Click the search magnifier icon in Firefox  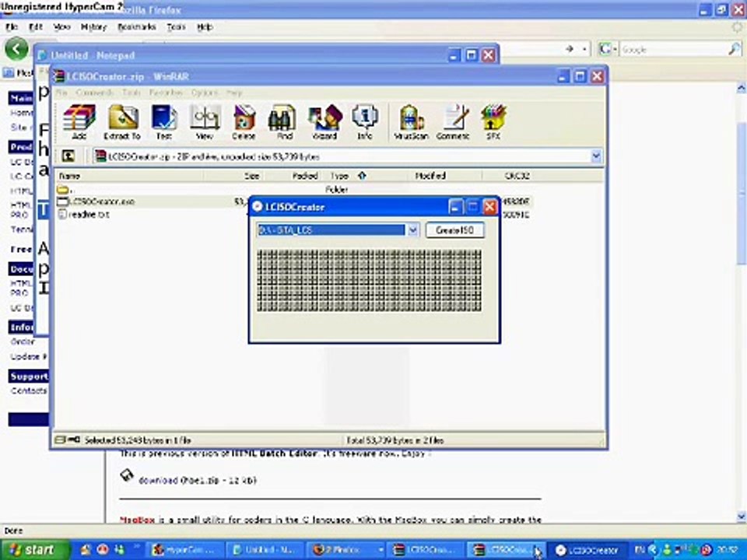click(x=735, y=49)
